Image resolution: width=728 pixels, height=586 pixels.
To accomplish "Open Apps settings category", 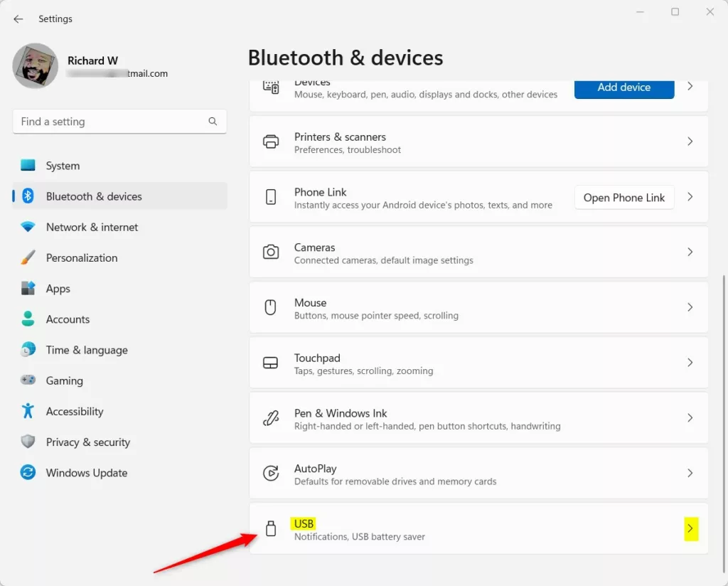I will tap(119, 288).
